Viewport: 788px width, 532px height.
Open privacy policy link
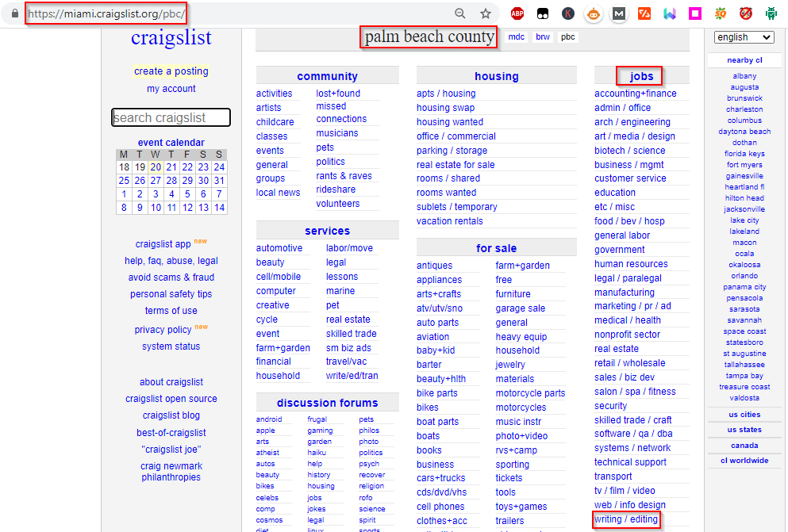pyautogui.click(x=163, y=330)
